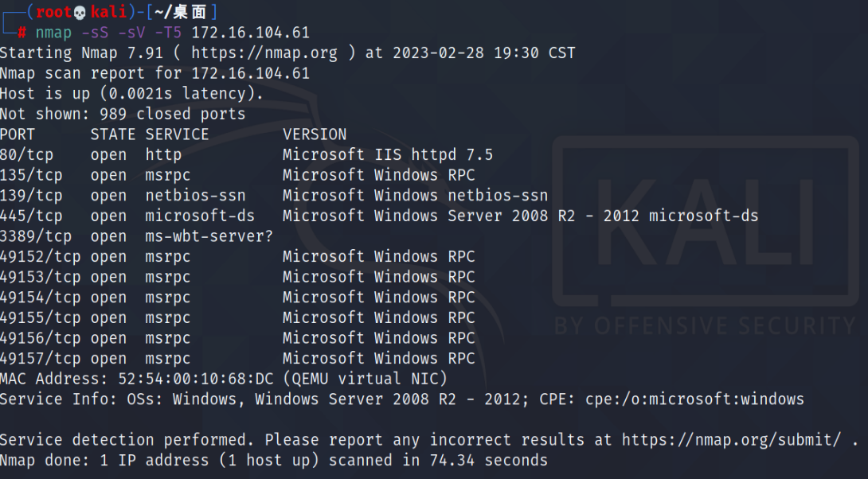This screenshot has height=479, width=868.
Task: Click the Microsoft IIS httpd 7.5 version text
Action: pos(388,155)
